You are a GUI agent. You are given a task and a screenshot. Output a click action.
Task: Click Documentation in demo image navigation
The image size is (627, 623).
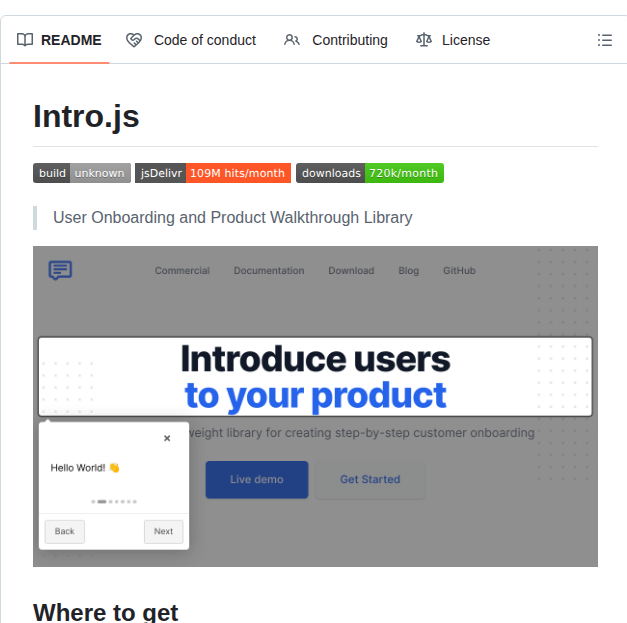pyautogui.click(x=269, y=271)
